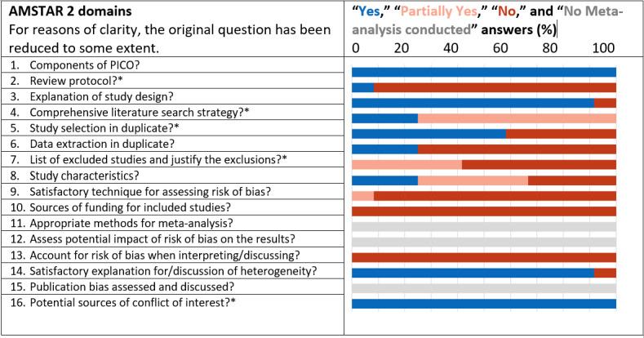Select the red bar segment for Review protocol
The height and width of the screenshot is (338, 644).
point(495,87)
